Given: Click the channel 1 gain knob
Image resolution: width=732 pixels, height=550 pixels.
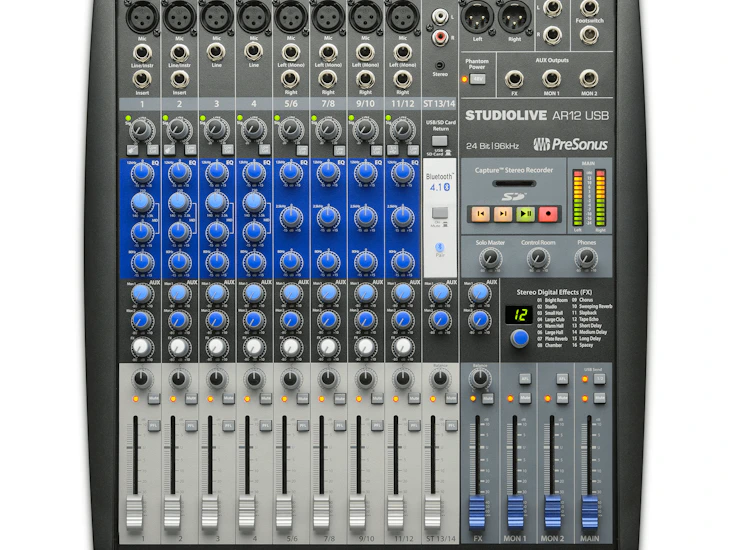Looking at the screenshot, I should click(x=141, y=130).
